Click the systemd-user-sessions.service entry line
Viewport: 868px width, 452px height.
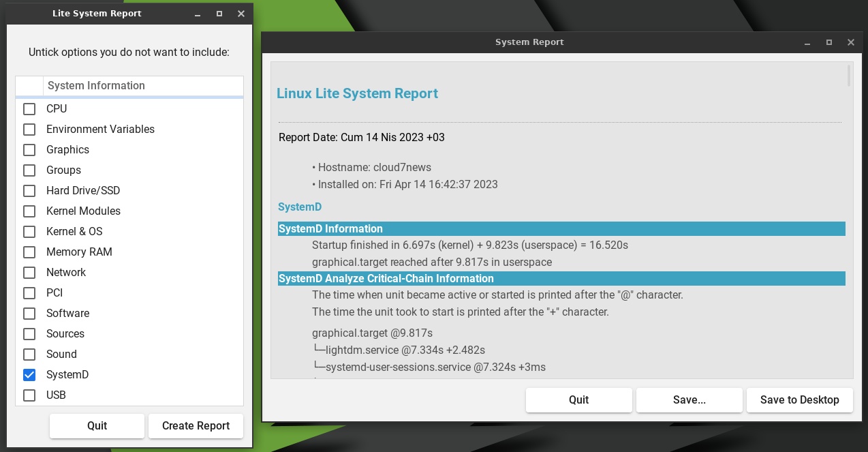point(429,367)
